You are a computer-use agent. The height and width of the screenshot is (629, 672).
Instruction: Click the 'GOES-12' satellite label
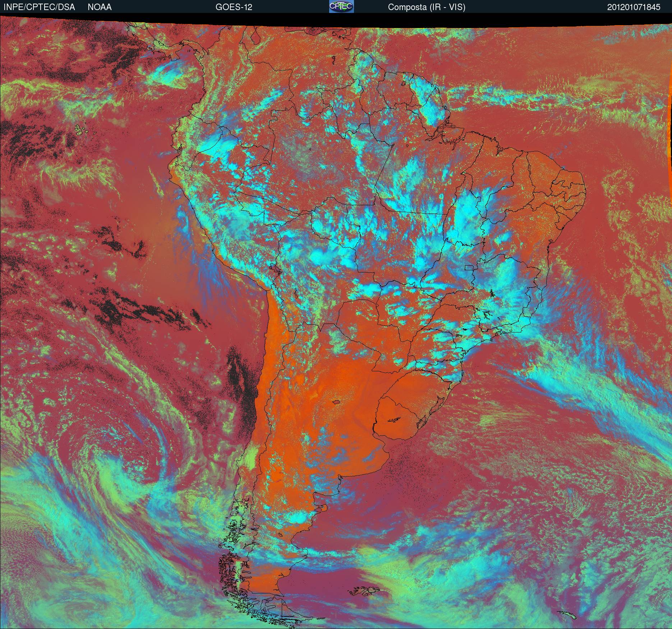(x=234, y=7)
